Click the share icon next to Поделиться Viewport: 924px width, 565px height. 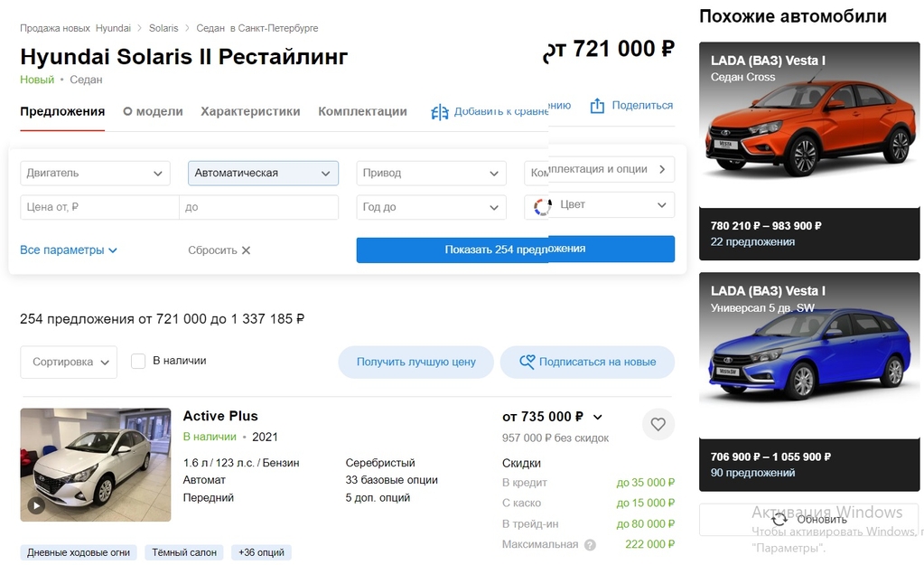click(597, 106)
